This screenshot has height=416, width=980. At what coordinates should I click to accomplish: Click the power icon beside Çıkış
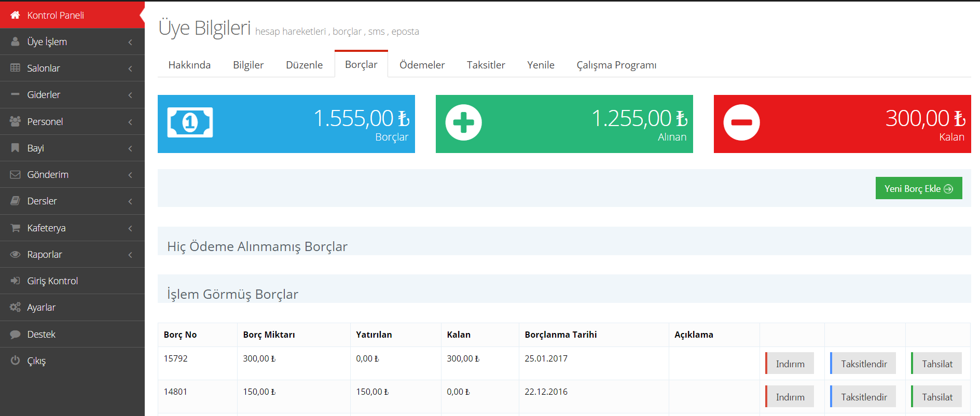click(x=15, y=360)
